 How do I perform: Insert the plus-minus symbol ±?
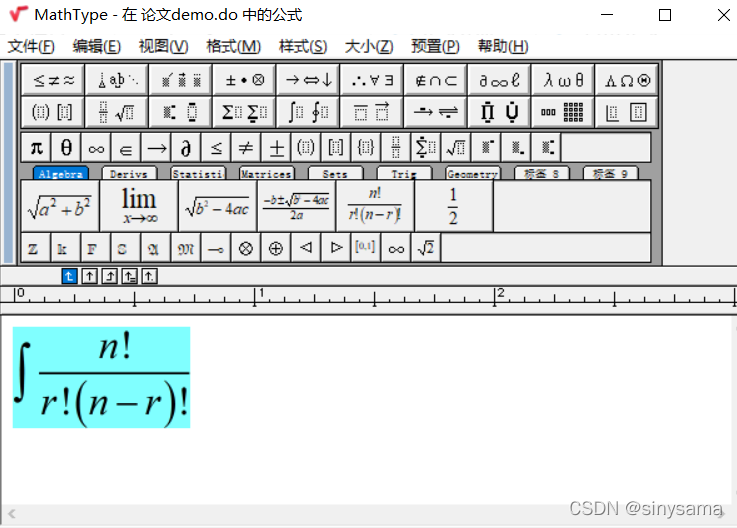(276, 148)
